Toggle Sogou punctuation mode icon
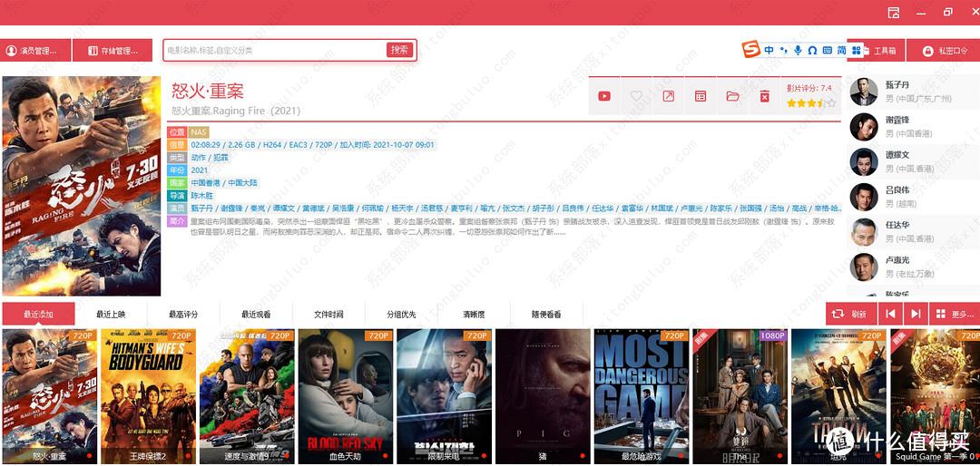The image size is (980, 466). 784,50
